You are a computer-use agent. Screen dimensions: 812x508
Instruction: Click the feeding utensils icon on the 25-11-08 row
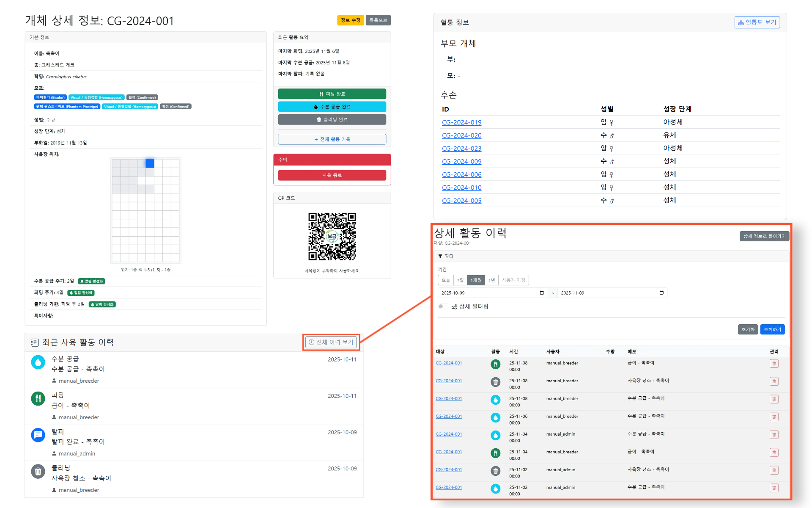pyautogui.click(x=495, y=363)
